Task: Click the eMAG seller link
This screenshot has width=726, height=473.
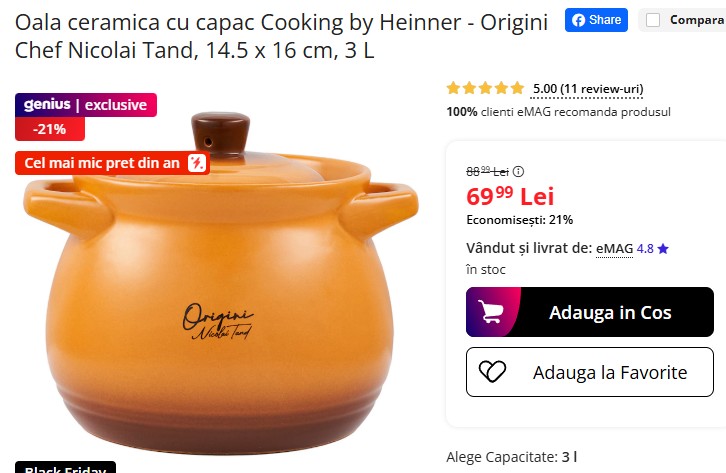Action: pos(614,249)
